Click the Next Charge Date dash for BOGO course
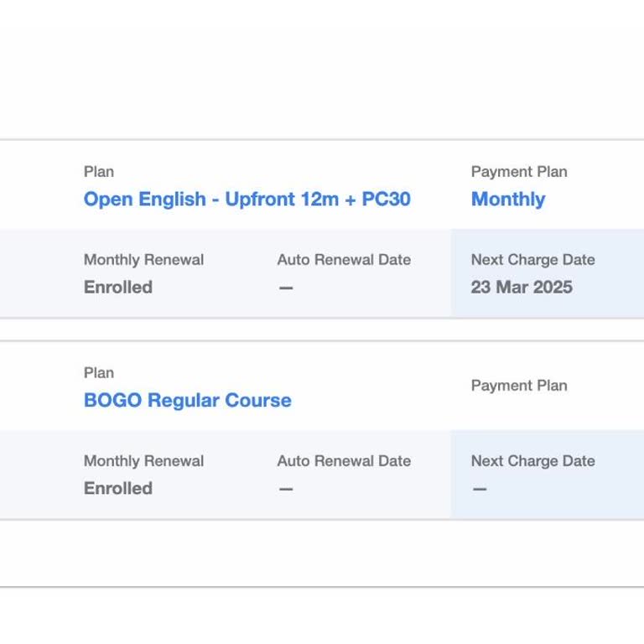The width and height of the screenshot is (644, 644). click(480, 489)
